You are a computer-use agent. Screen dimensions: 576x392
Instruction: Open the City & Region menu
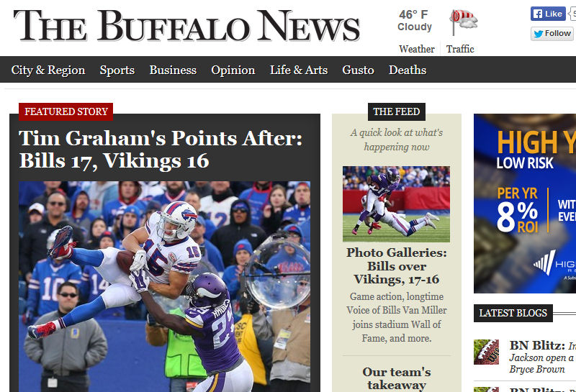tap(48, 70)
